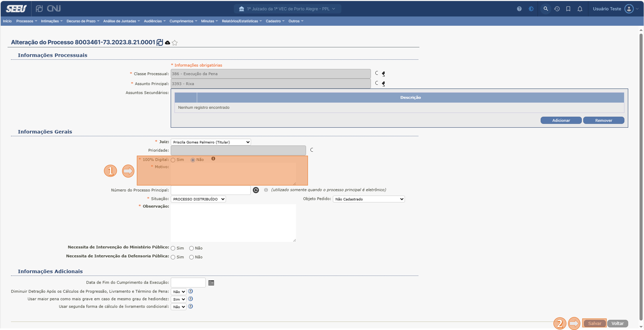The image size is (644, 330).
Task: Click the Voltar button
Action: (x=618, y=324)
